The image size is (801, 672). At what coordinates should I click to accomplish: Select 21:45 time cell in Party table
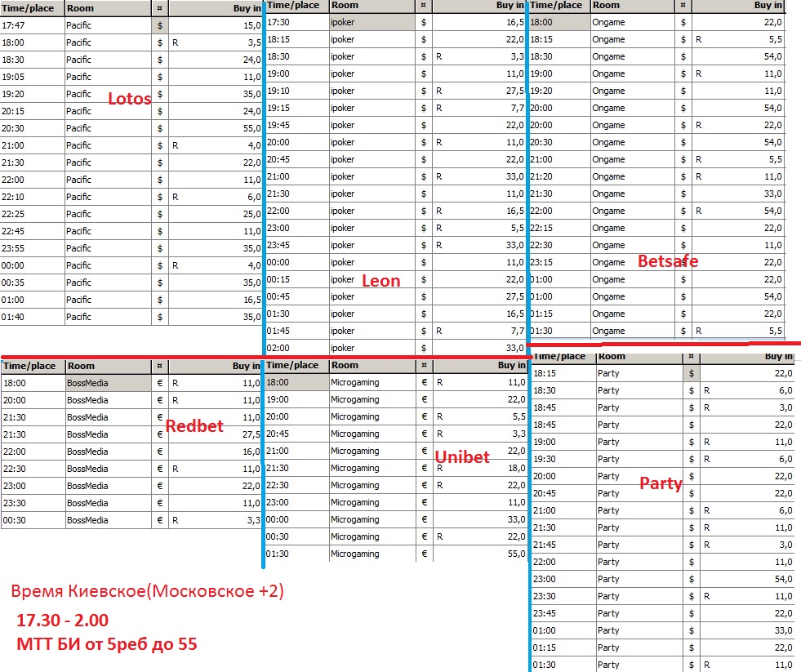tap(563, 545)
